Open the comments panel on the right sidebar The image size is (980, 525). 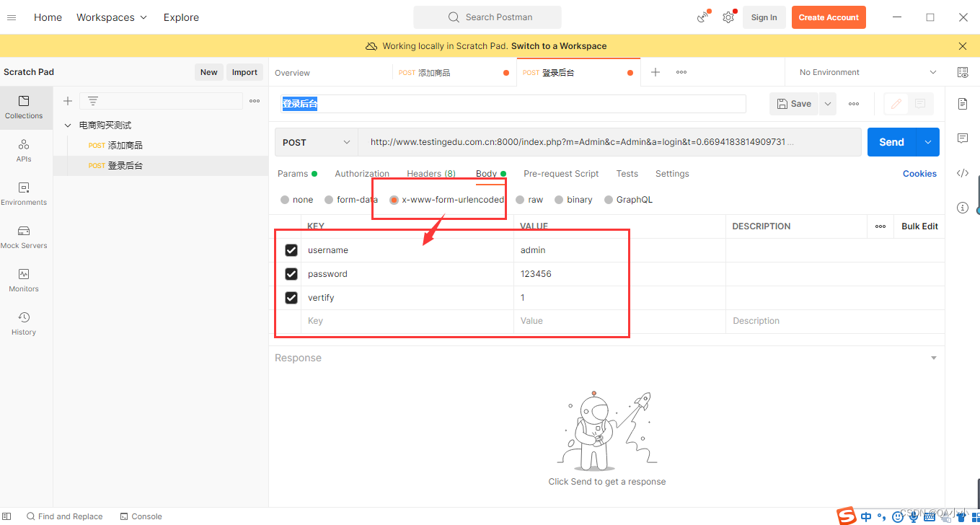962,138
